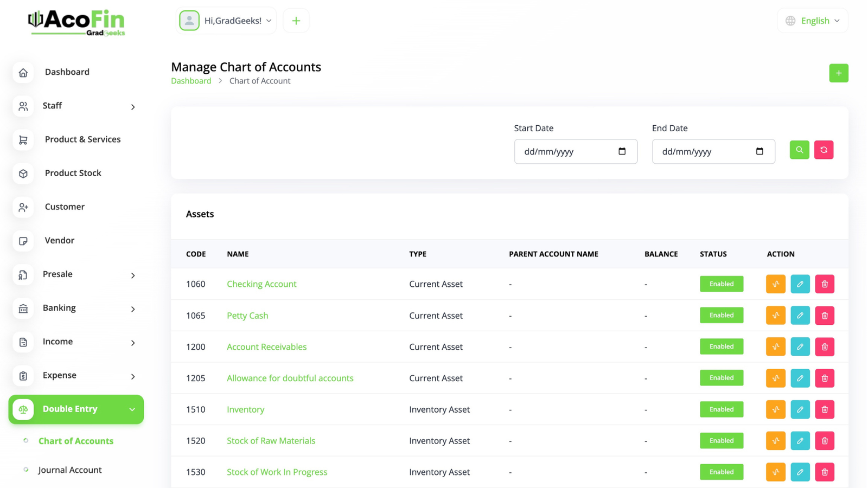Go to Journal Account in sidebar
This screenshot has height=488, width=868.
point(70,470)
